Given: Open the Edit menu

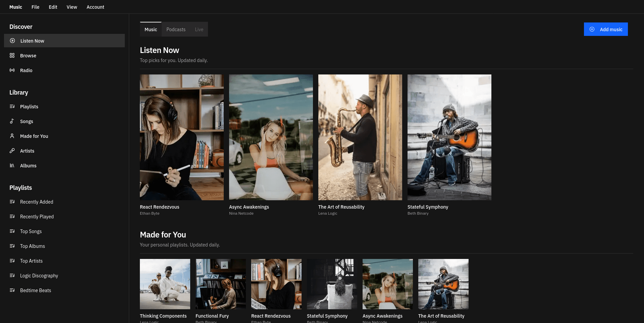Looking at the screenshot, I should point(53,7).
